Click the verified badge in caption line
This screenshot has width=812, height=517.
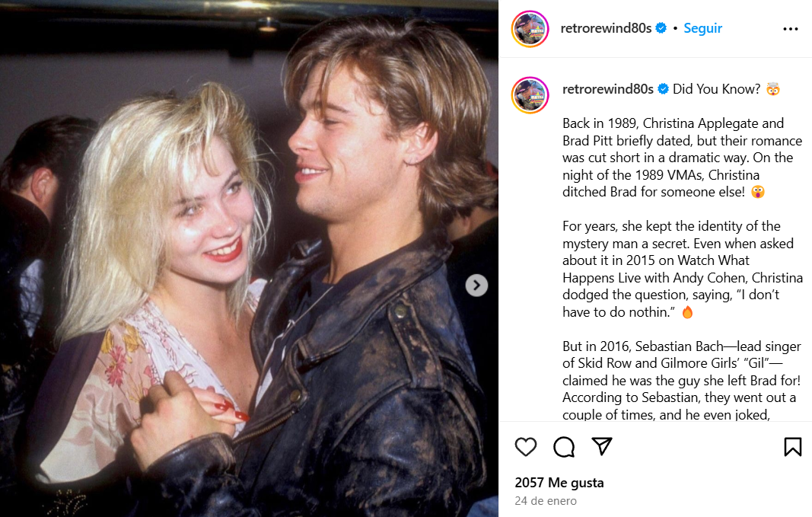click(663, 89)
